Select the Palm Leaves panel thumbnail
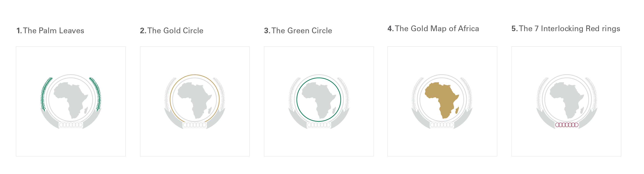Image resolution: width=644 pixels, height=174 pixels. pos(71,101)
